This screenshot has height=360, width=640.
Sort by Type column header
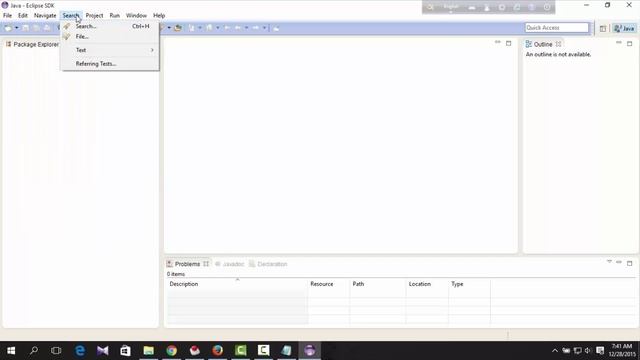(x=469, y=284)
